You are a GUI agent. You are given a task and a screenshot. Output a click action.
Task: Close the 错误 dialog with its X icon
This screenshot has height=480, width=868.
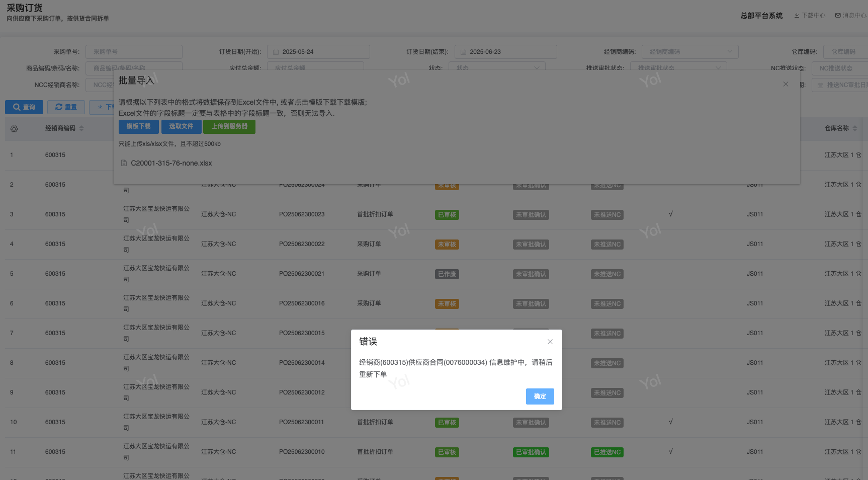pyautogui.click(x=550, y=342)
